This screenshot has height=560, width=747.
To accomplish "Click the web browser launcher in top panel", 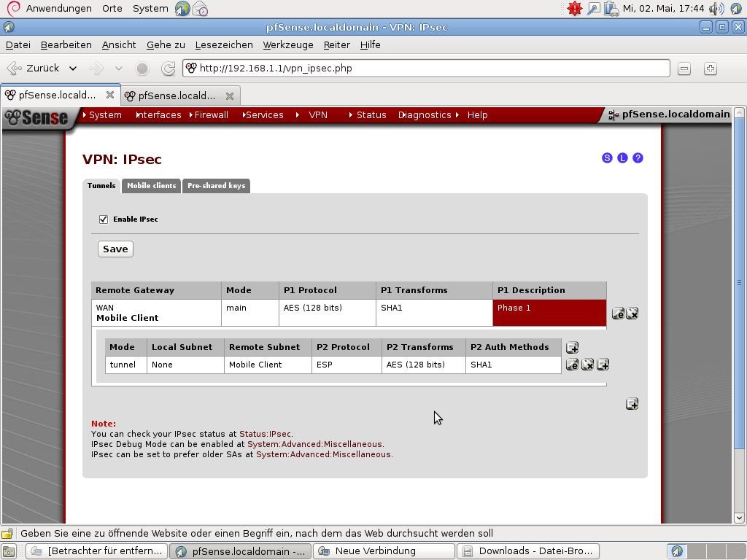I will (x=182, y=9).
